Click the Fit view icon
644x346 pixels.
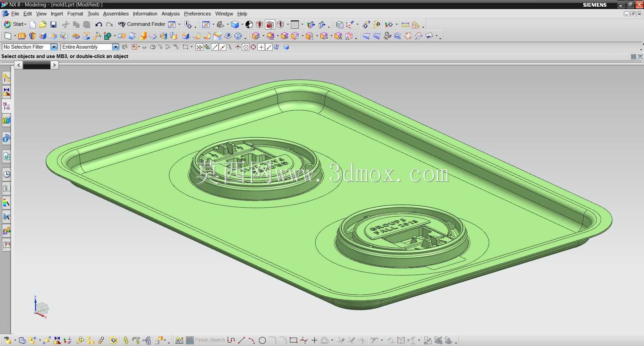click(x=206, y=24)
